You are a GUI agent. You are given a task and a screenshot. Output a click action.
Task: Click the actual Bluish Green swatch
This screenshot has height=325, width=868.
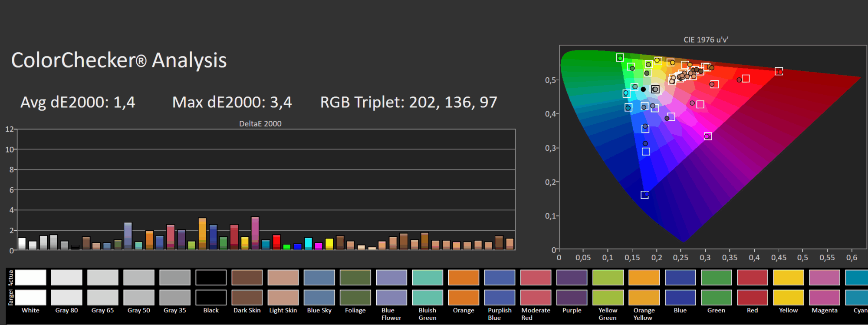(x=427, y=277)
